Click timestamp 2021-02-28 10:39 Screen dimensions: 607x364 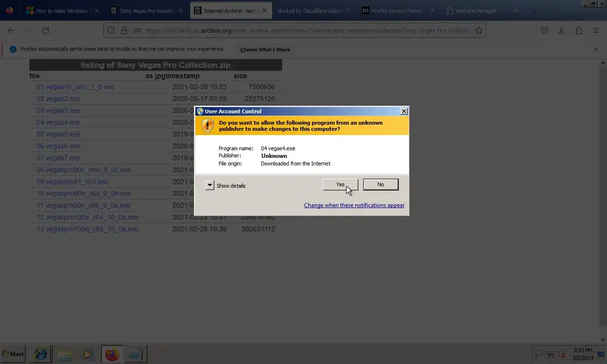click(x=199, y=229)
